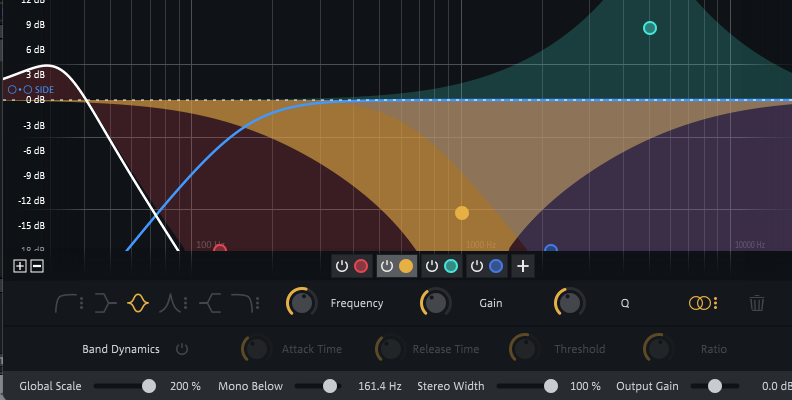Choose the high shelf filter shape
The image size is (792, 400).
[209, 303]
